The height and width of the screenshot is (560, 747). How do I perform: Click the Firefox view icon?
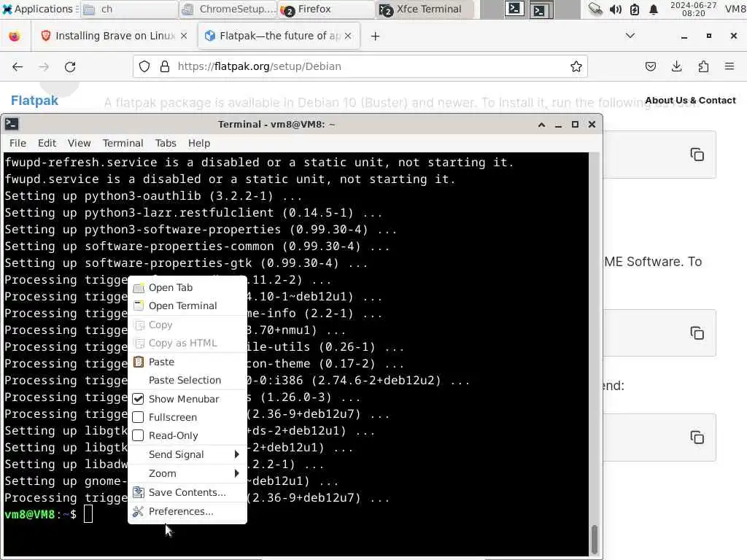[15, 36]
